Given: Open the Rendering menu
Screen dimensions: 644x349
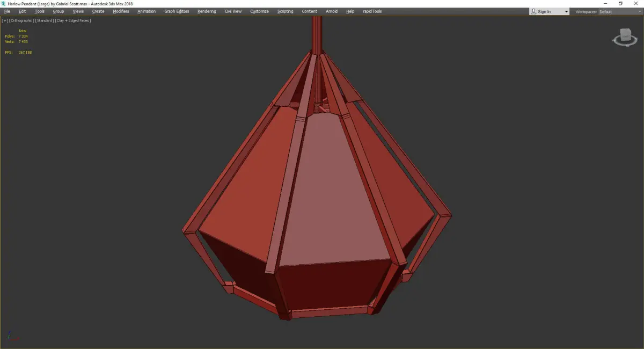Looking at the screenshot, I should pos(207,11).
